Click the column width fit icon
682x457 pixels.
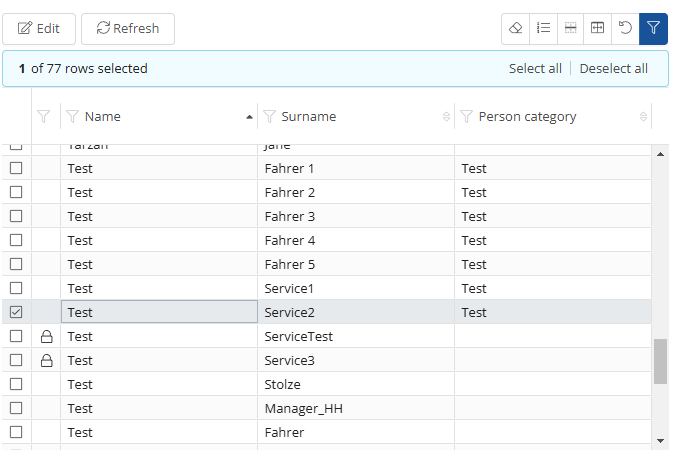597,28
